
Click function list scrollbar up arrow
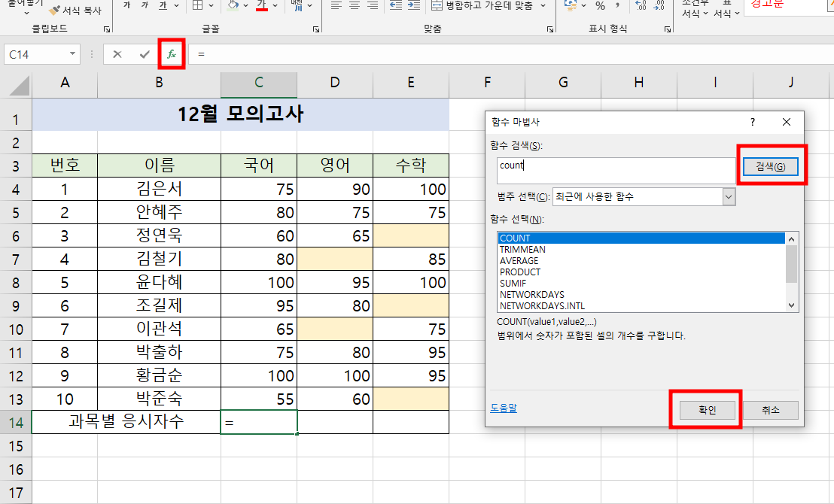tap(791, 239)
